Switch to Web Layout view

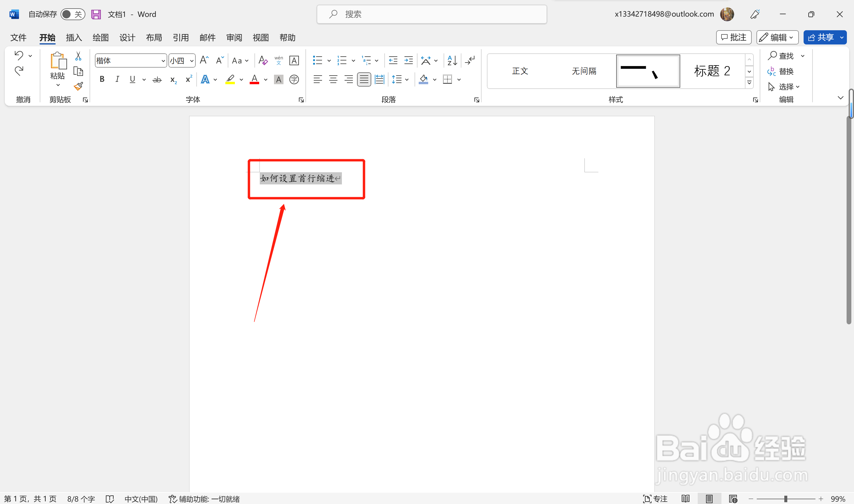point(733,499)
